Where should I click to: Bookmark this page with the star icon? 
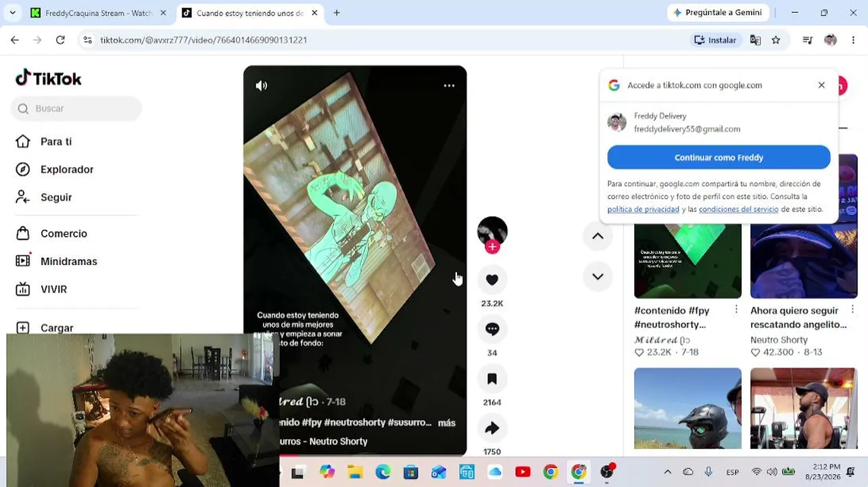pos(776,40)
